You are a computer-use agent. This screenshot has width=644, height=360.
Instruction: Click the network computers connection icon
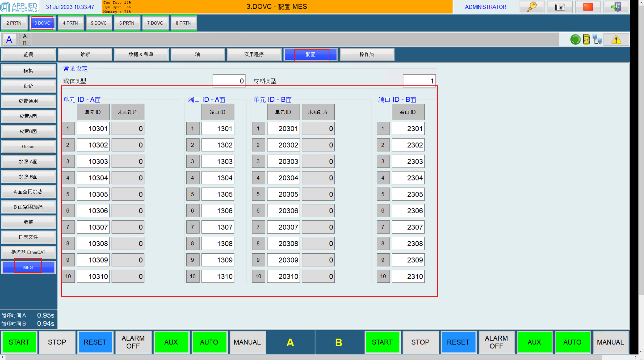click(x=597, y=40)
